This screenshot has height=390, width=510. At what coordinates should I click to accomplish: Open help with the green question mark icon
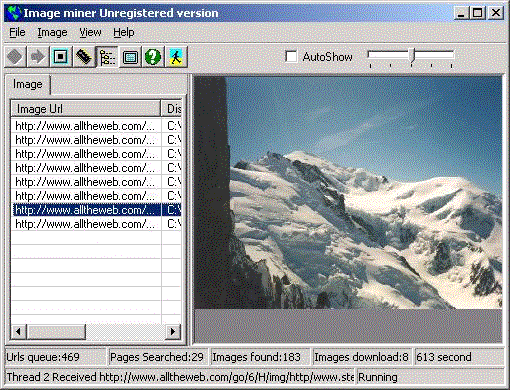click(153, 57)
